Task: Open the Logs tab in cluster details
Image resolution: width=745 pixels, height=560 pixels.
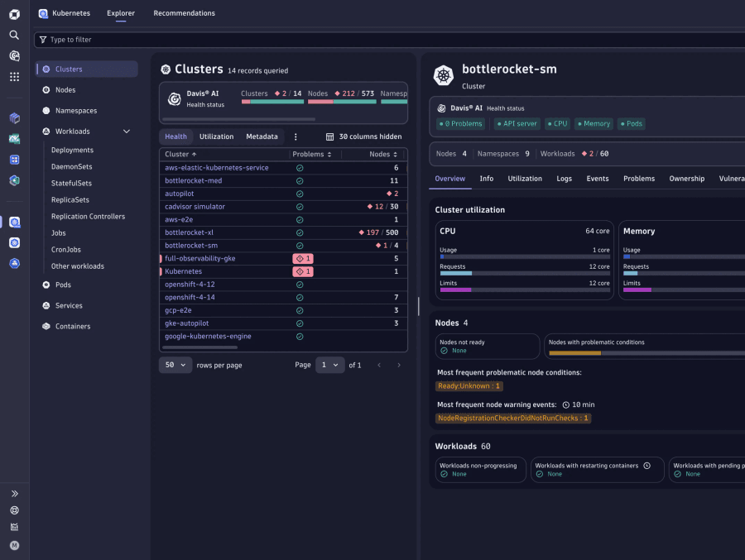Action: tap(564, 179)
